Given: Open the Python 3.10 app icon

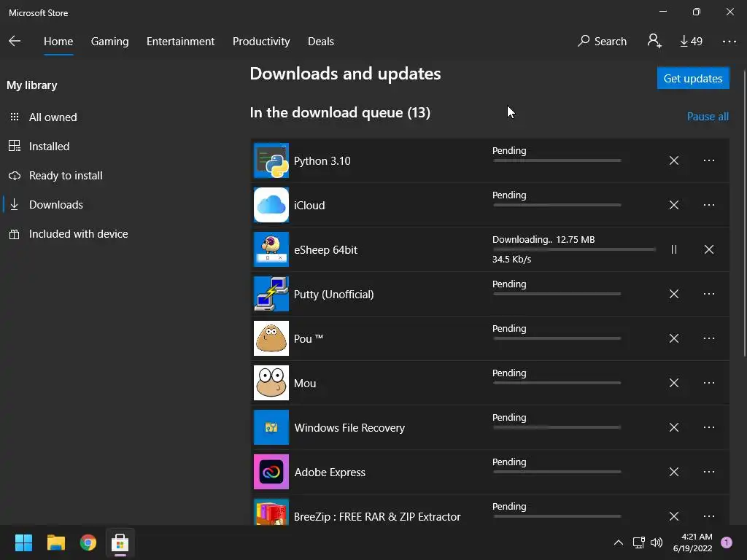Looking at the screenshot, I should [x=271, y=160].
